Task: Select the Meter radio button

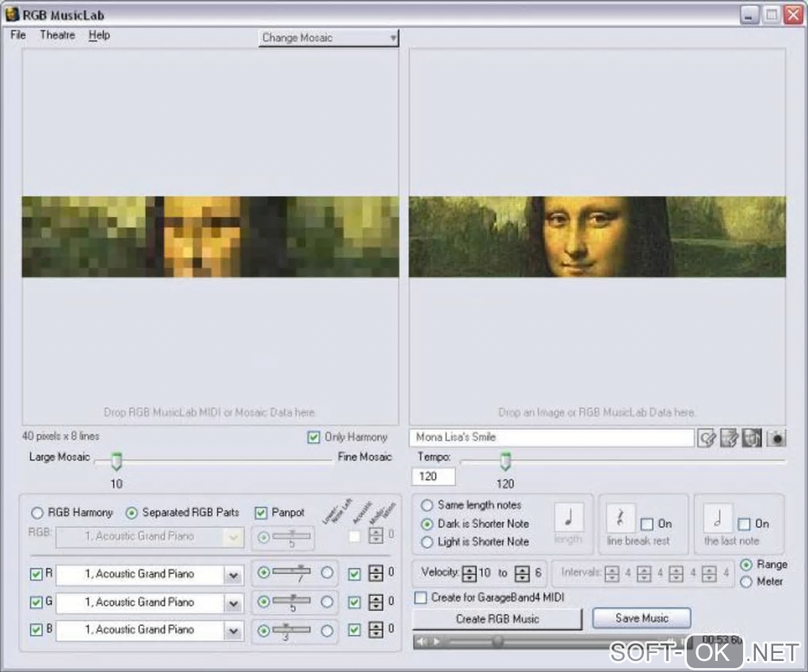Action: coord(745,582)
